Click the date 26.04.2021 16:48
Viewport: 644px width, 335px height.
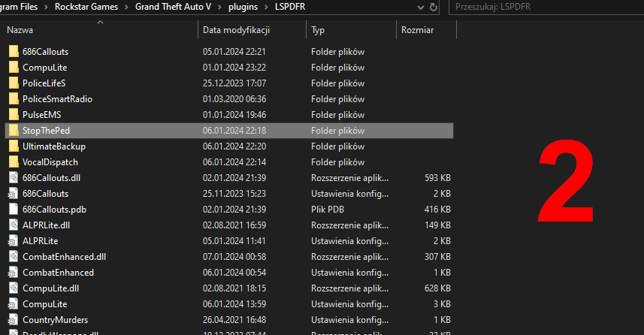point(234,320)
